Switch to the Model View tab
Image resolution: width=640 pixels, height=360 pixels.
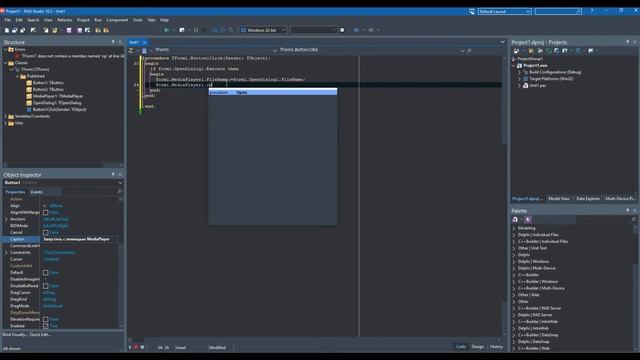pos(559,198)
